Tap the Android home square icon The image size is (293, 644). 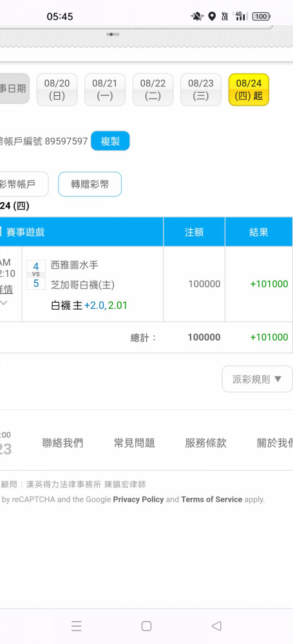click(146, 626)
